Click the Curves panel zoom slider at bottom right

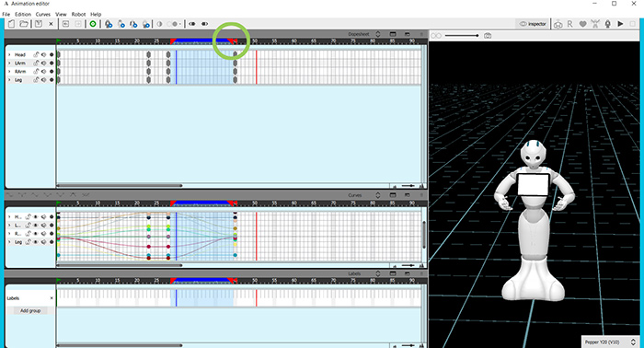[408, 265]
